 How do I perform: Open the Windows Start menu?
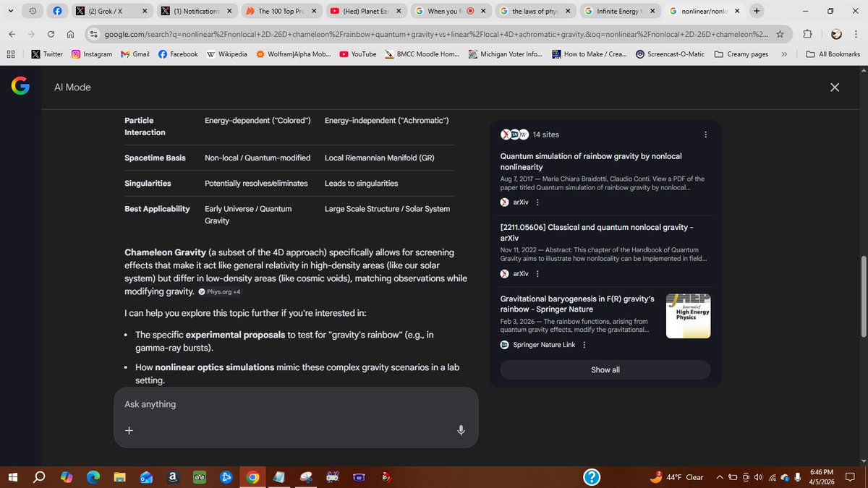click(12, 477)
